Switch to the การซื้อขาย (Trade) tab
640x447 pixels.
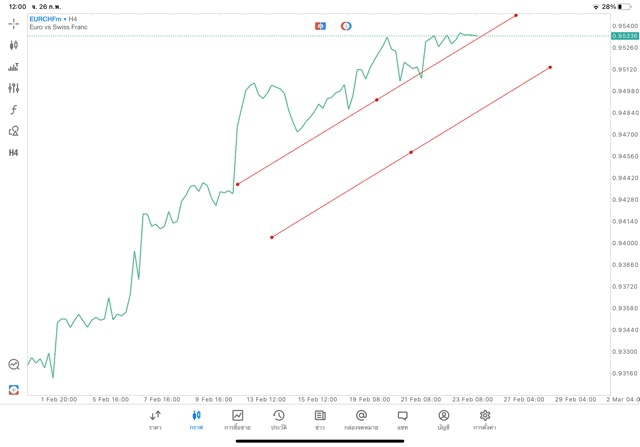237,419
